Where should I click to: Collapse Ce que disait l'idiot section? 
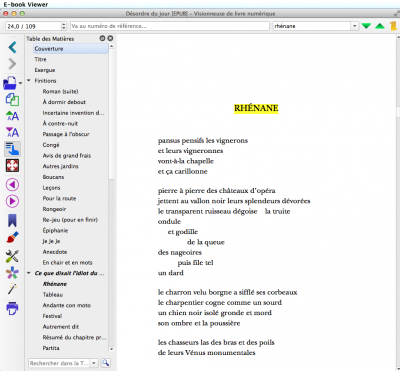(29, 273)
